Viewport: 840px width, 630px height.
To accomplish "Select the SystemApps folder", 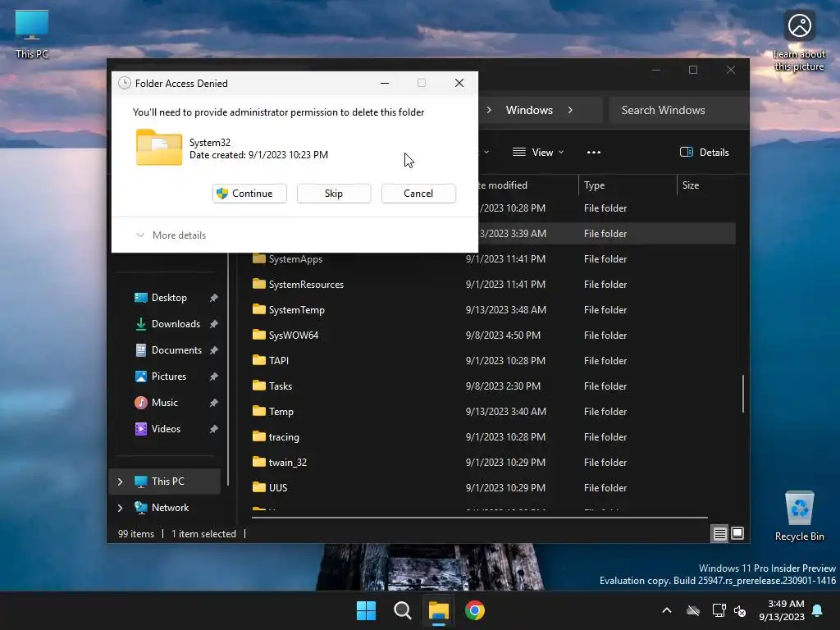I will tap(295, 259).
